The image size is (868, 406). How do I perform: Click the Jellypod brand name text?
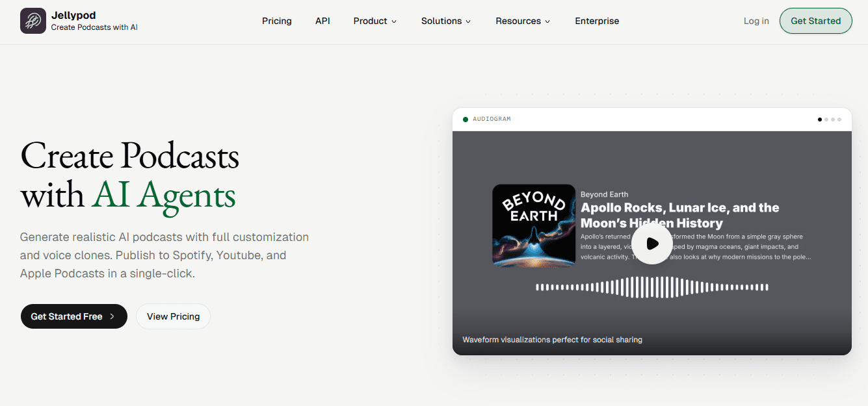click(x=70, y=15)
